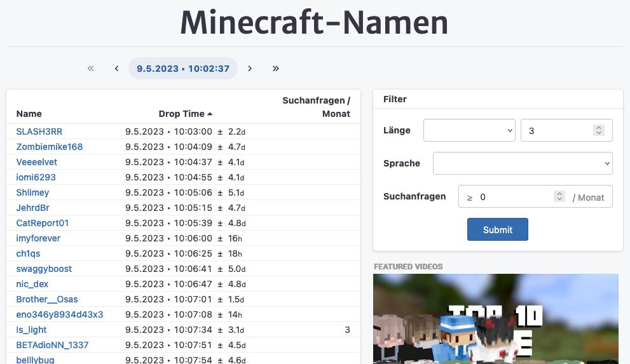Open the iomi6293 name link

pos(36,177)
